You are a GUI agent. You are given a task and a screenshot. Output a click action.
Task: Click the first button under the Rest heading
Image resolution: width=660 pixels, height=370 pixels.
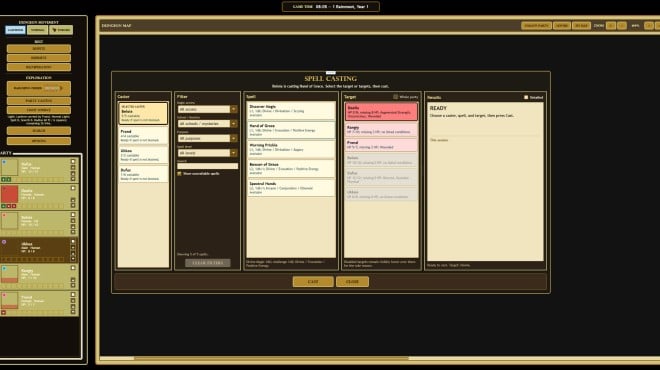pyautogui.click(x=39, y=49)
